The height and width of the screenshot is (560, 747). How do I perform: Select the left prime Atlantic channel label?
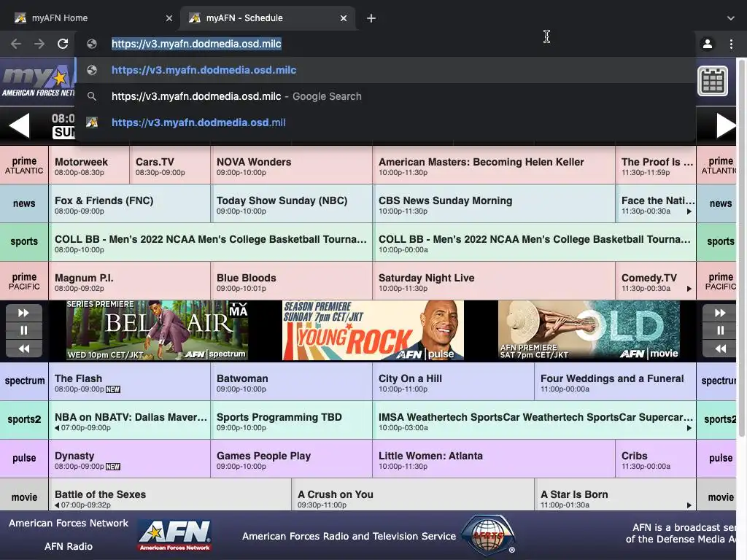pyautogui.click(x=24, y=166)
